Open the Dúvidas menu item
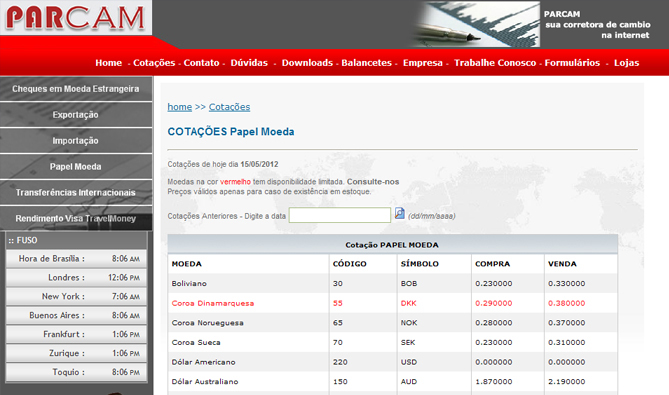Image resolution: width=669 pixels, height=395 pixels. (x=249, y=63)
